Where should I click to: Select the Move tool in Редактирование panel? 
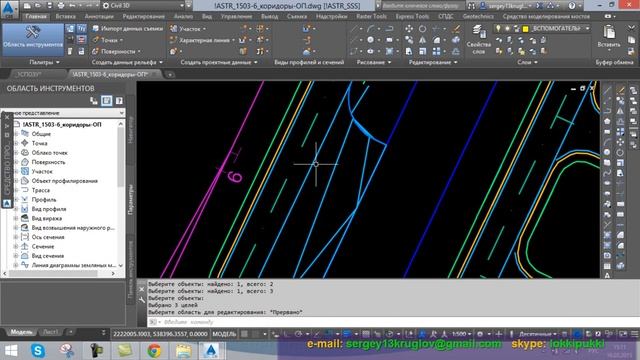click(x=409, y=29)
